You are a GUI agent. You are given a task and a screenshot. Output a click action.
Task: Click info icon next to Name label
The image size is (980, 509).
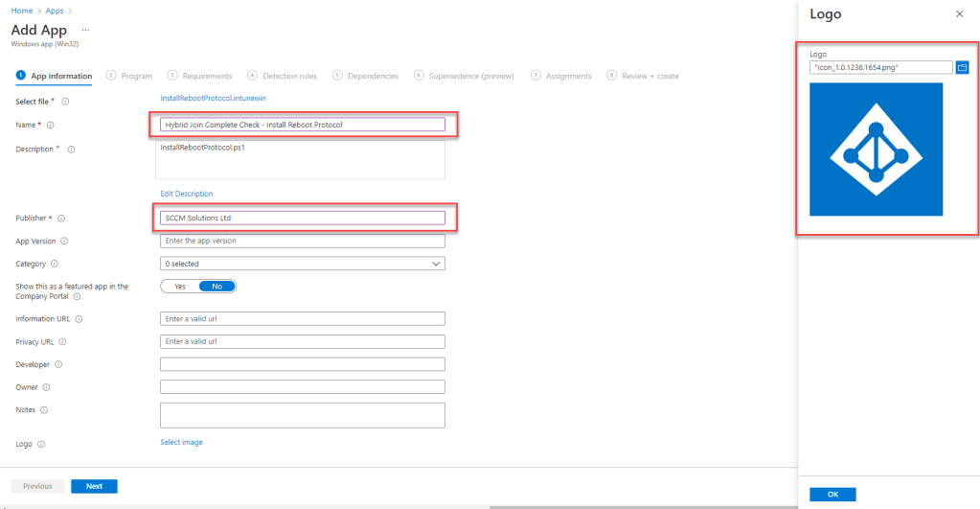(x=51, y=125)
